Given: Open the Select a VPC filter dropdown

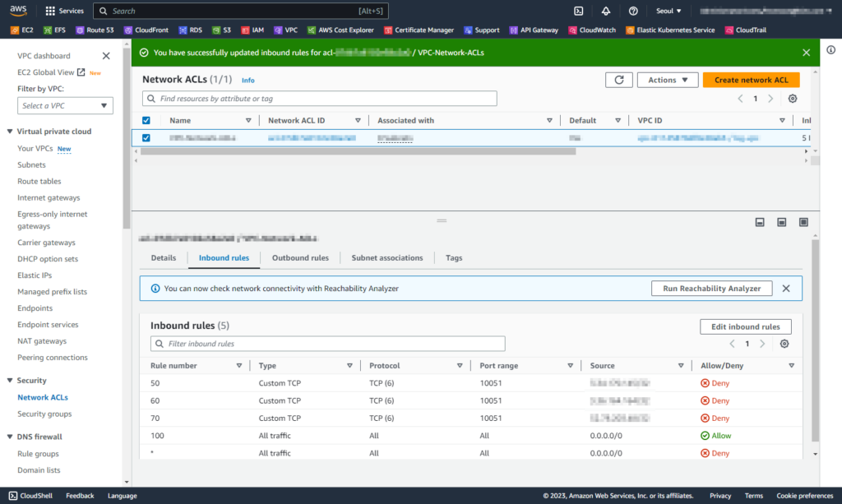Looking at the screenshot, I should [65, 106].
